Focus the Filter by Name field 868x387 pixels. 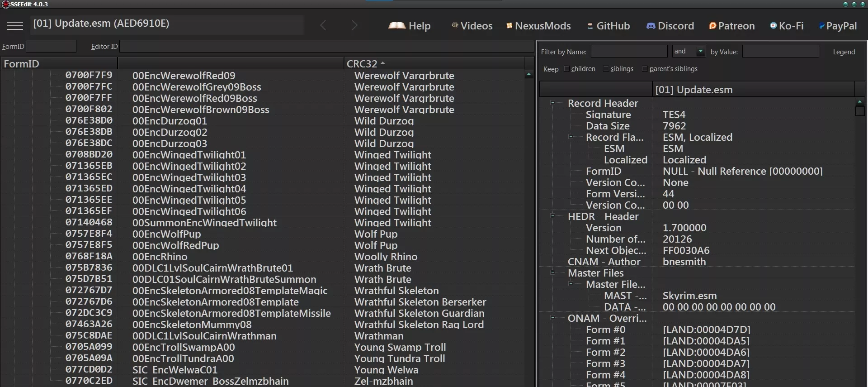click(629, 51)
